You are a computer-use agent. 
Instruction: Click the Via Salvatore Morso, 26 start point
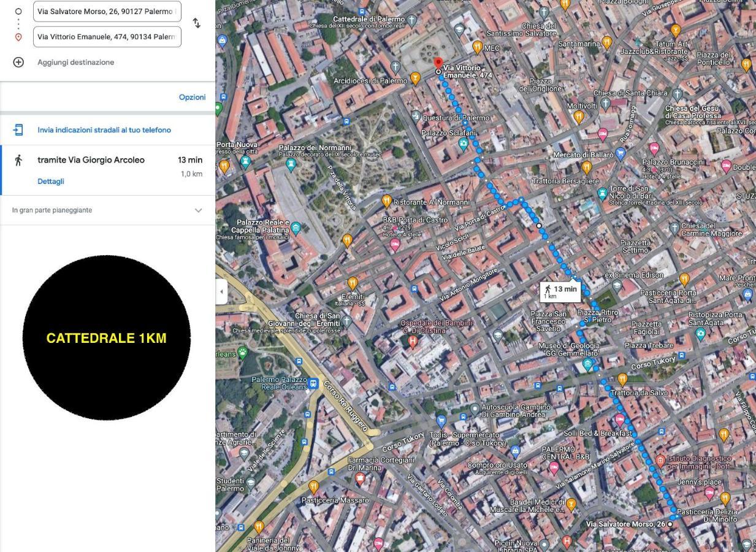coord(670,524)
